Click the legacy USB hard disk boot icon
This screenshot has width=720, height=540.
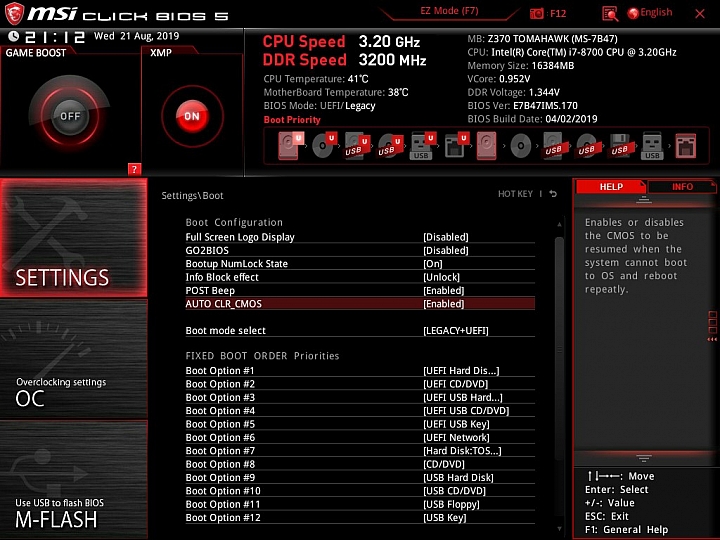553,146
